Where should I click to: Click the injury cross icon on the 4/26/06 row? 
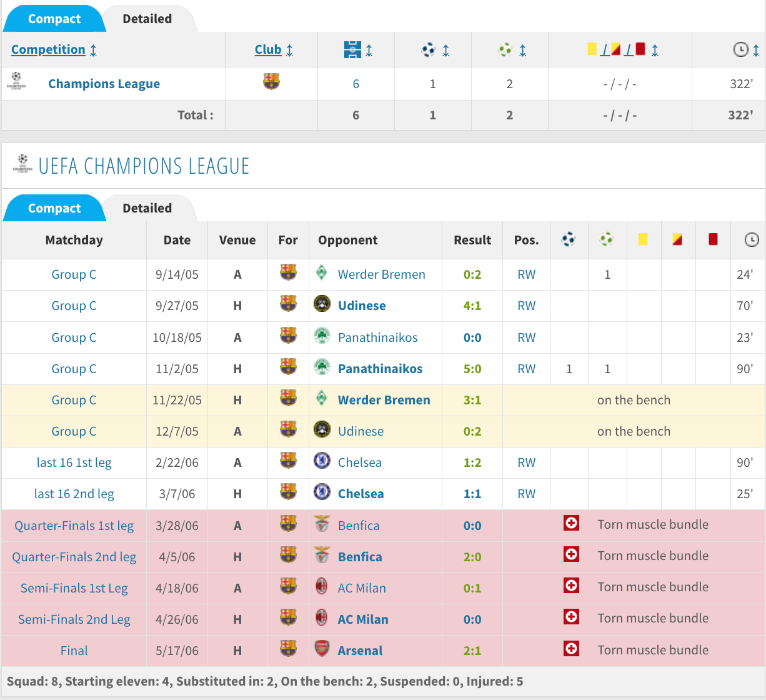[571, 617]
